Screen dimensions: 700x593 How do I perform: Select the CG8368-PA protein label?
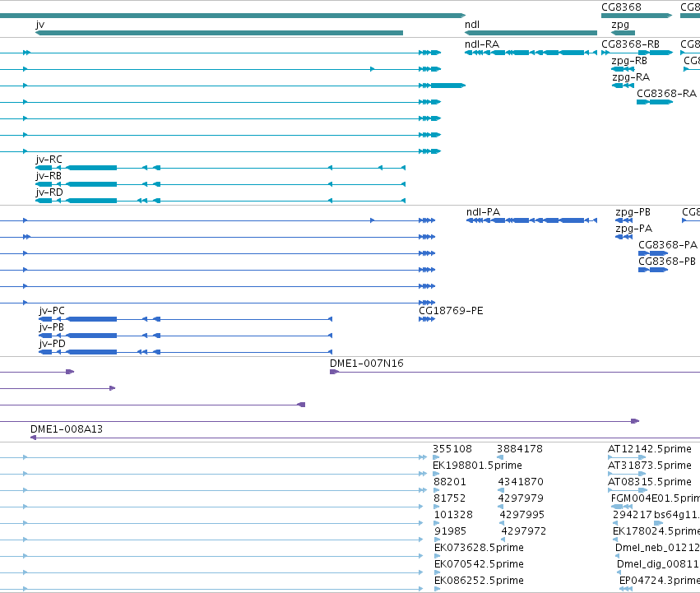click(x=667, y=245)
